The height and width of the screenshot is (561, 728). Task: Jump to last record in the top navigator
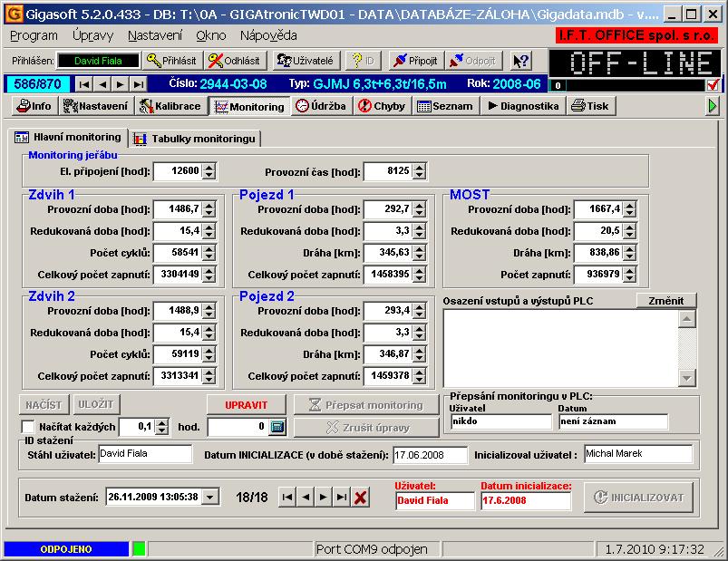coord(138,84)
